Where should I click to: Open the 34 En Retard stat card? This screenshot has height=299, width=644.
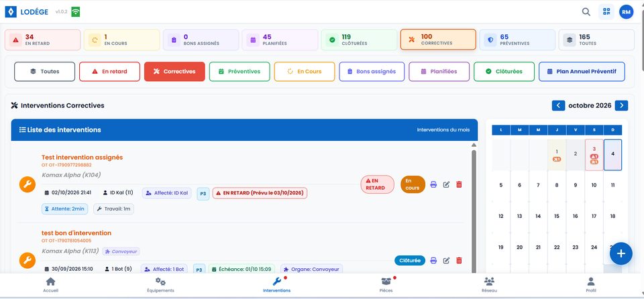pyautogui.click(x=43, y=40)
